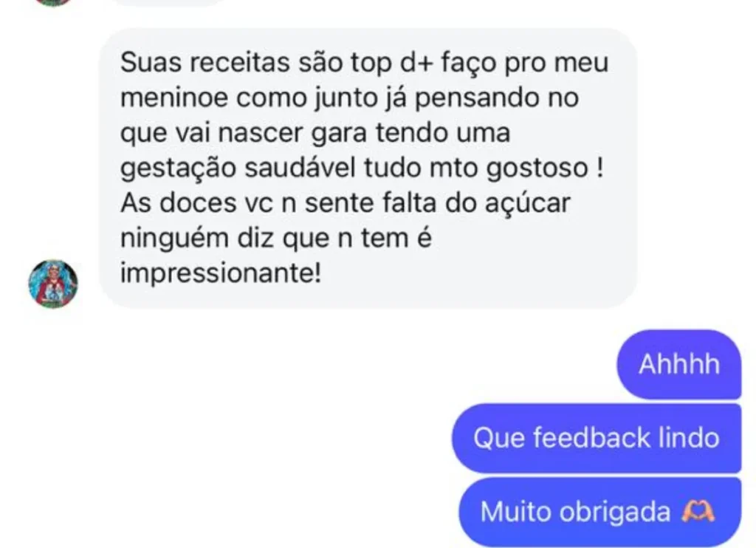This screenshot has width=756, height=548.
Task: Click the word "impressionante!"
Action: 220,273
